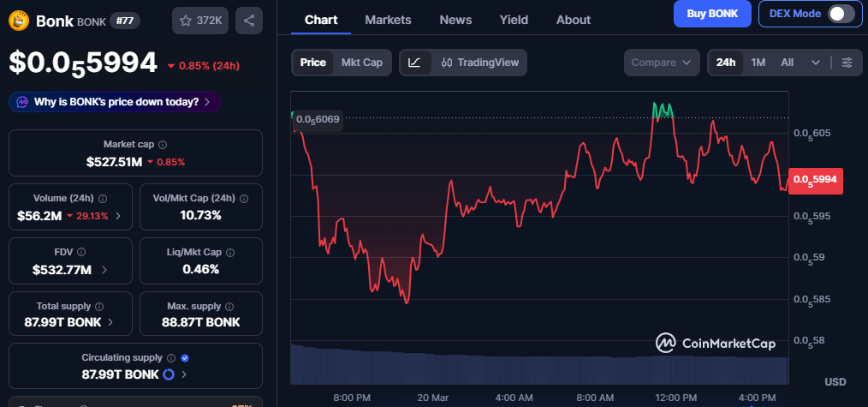Select the Mkt Cap chart toggle
Viewport: 868px width, 407px height.
click(x=361, y=63)
